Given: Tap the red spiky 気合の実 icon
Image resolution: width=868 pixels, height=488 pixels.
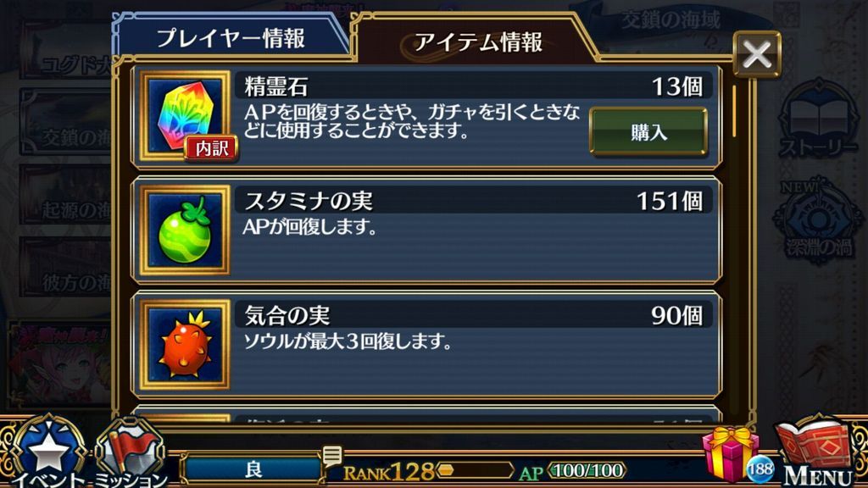Looking at the screenshot, I should point(184,345).
